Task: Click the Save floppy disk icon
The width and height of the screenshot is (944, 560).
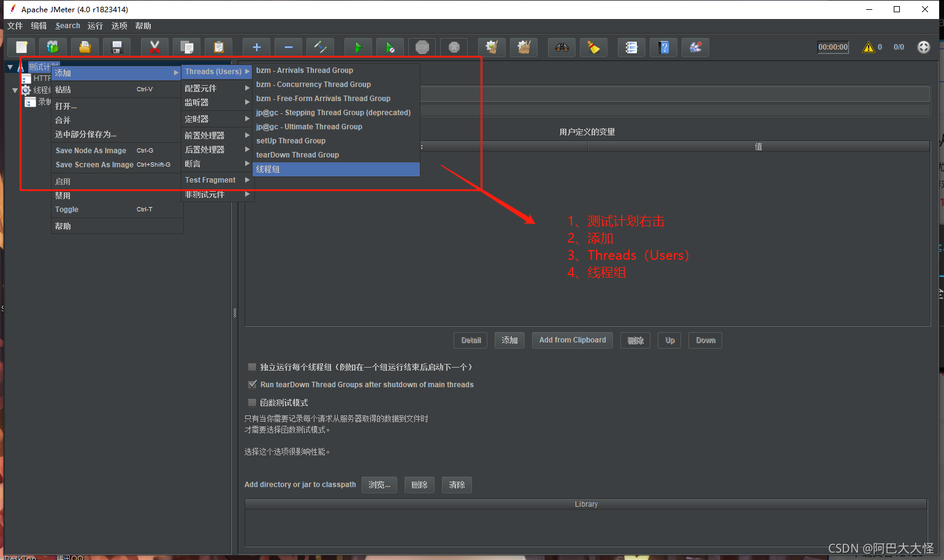Action: point(116,47)
